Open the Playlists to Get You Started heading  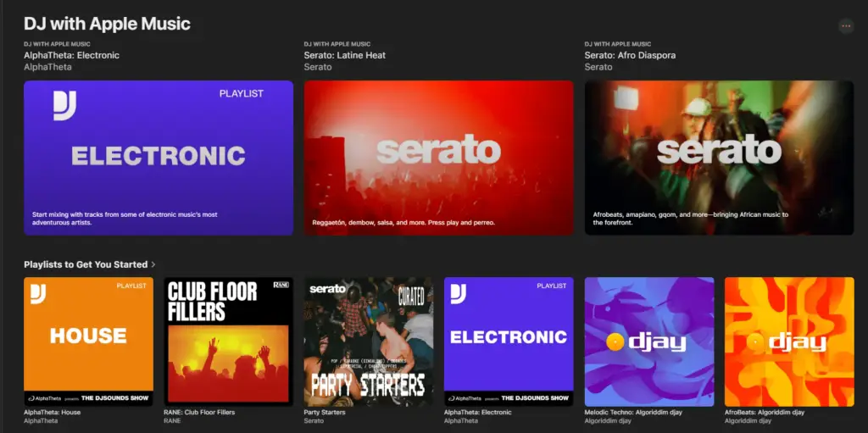(86, 264)
